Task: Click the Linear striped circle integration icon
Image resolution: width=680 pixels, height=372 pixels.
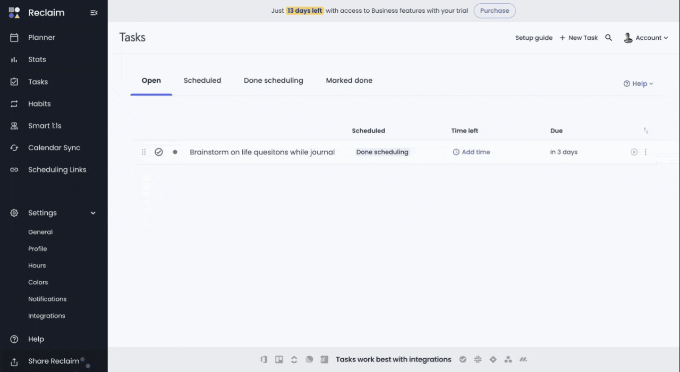Action: click(309, 359)
